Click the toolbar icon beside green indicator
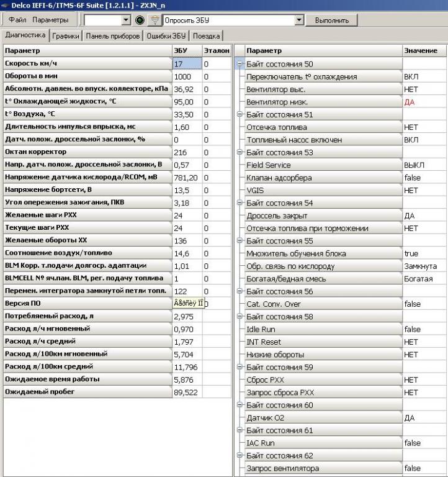The image size is (448, 477). 155,20
